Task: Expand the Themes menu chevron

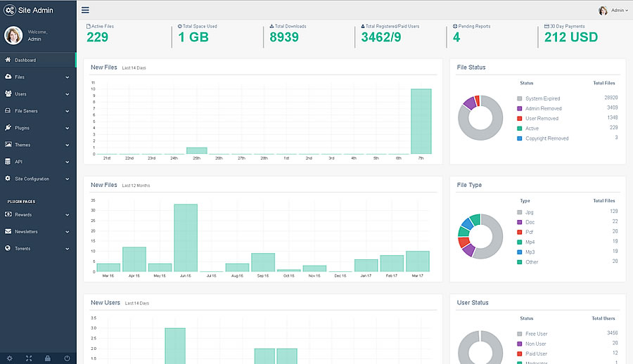Action: click(68, 145)
